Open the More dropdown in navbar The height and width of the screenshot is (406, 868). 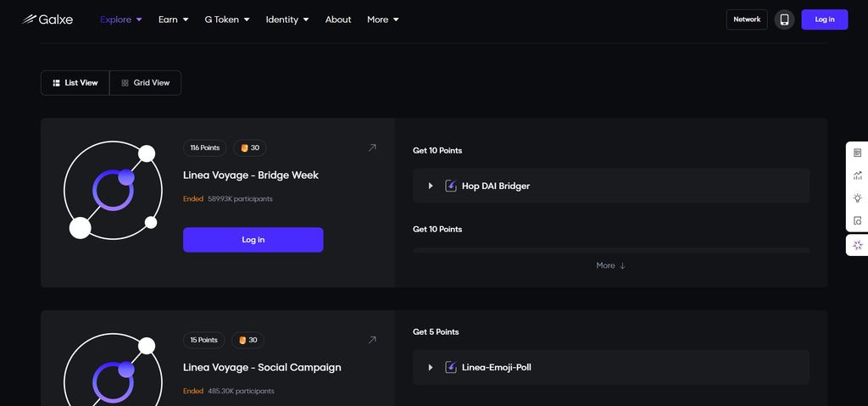(x=383, y=19)
